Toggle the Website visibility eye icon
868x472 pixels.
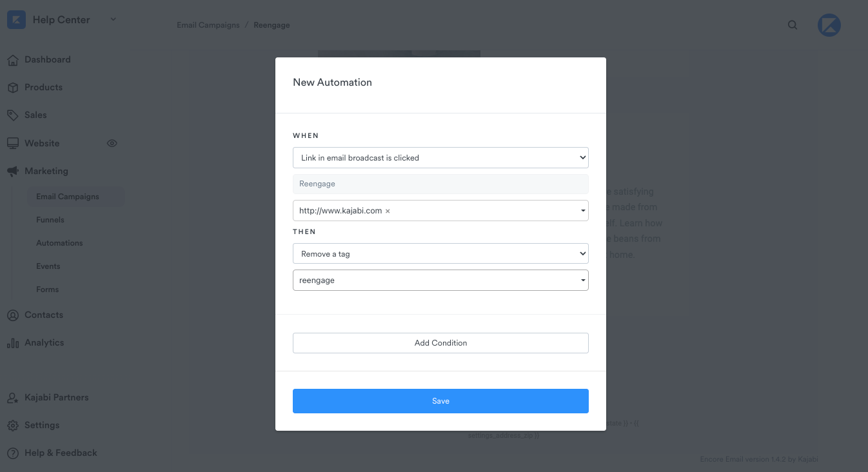pyautogui.click(x=112, y=143)
